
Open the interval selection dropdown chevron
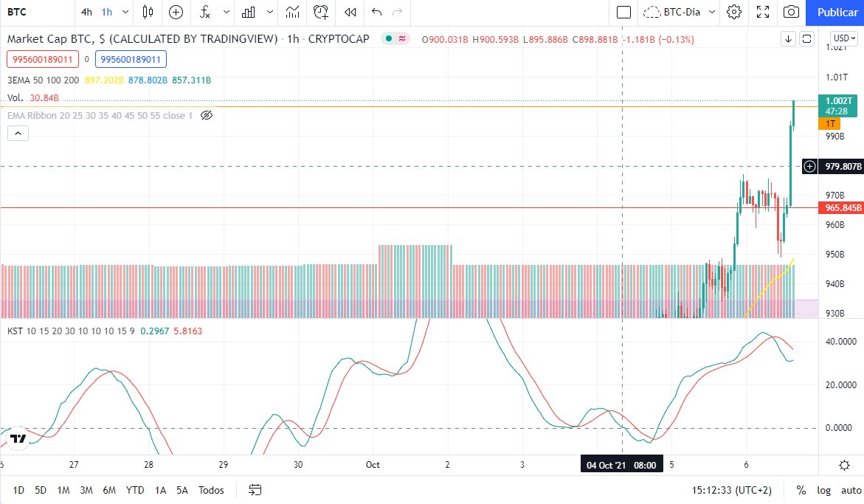point(125,13)
